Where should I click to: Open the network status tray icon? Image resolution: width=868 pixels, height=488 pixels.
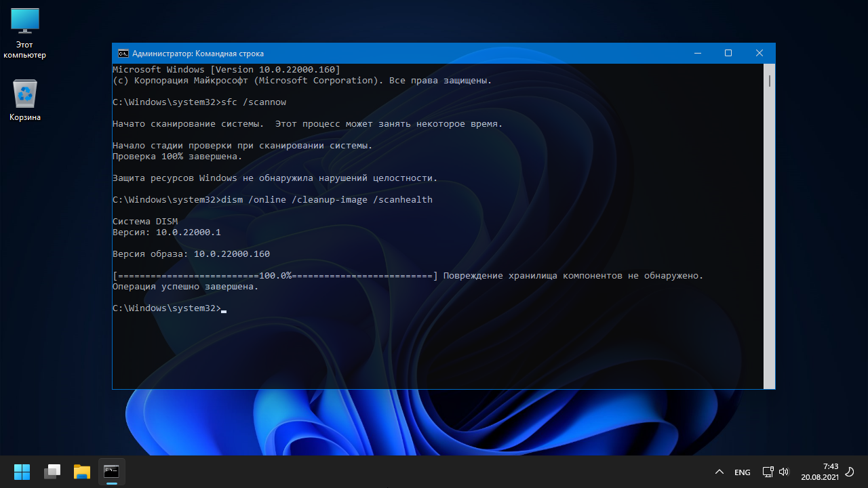[x=768, y=472]
